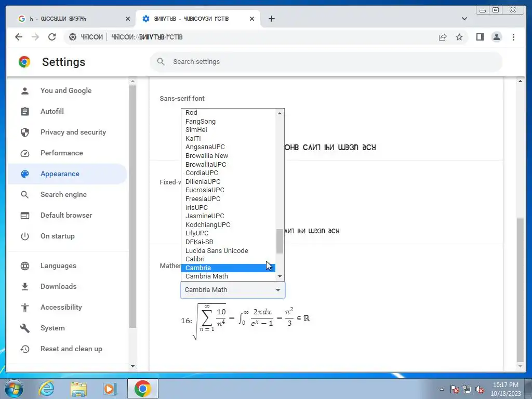Click the font list scrollbar thumb

(280, 241)
